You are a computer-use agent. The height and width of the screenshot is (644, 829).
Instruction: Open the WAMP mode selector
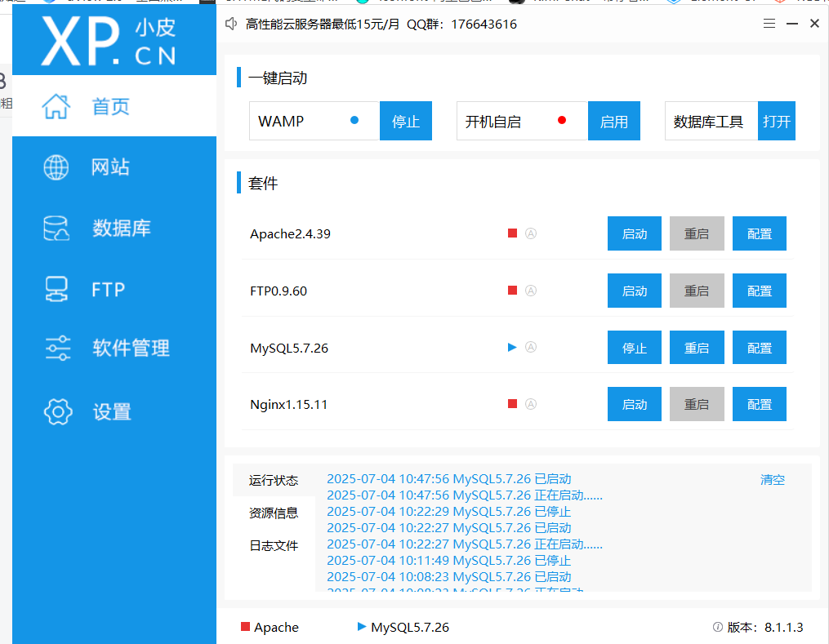[x=314, y=120]
